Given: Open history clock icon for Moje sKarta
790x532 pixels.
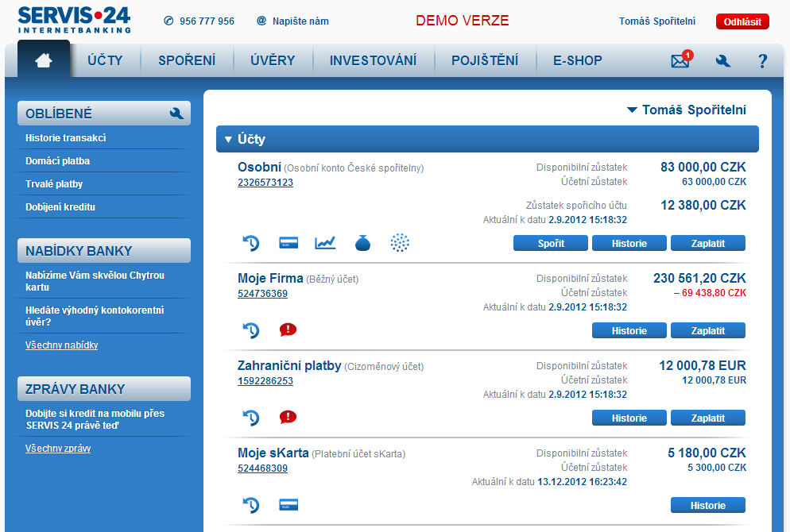Looking at the screenshot, I should click(251, 505).
